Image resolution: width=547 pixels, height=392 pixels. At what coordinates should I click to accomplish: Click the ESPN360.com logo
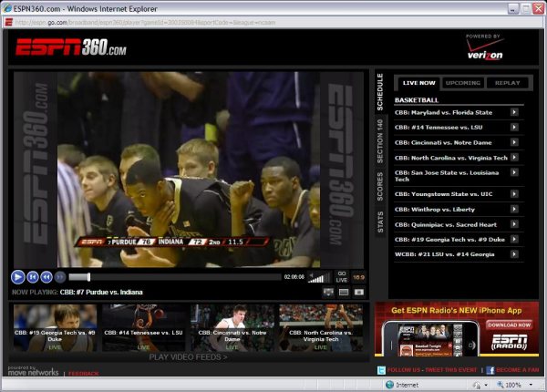coord(71,47)
